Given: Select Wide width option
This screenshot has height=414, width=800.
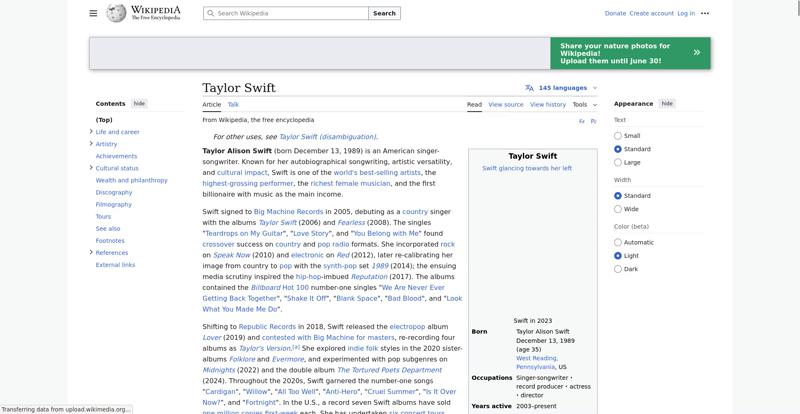Looking at the screenshot, I should point(618,209).
